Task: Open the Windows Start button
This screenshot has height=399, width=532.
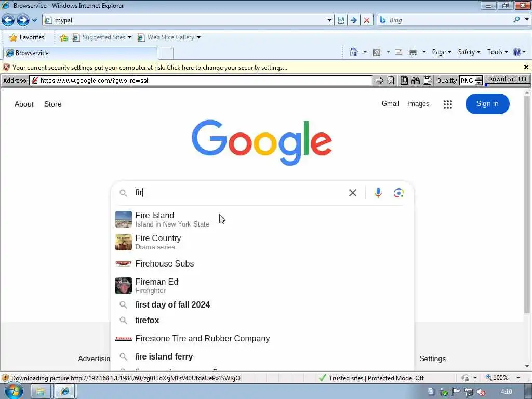Action: (13, 391)
